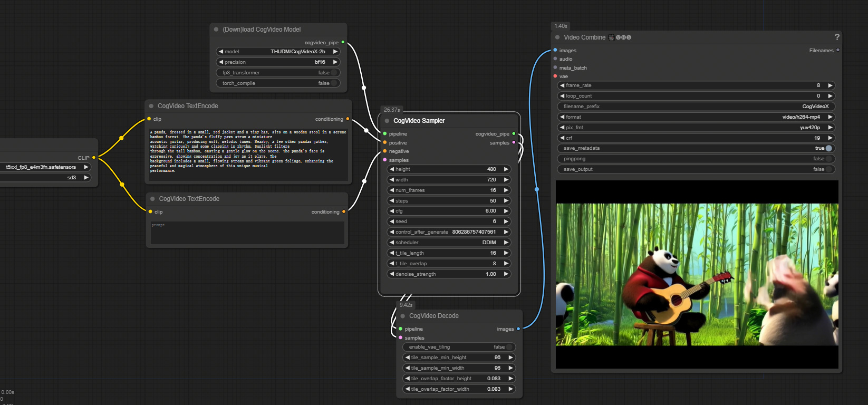Increase num_frames using its right arrow
Screen dimensions: 868x405
click(506, 190)
